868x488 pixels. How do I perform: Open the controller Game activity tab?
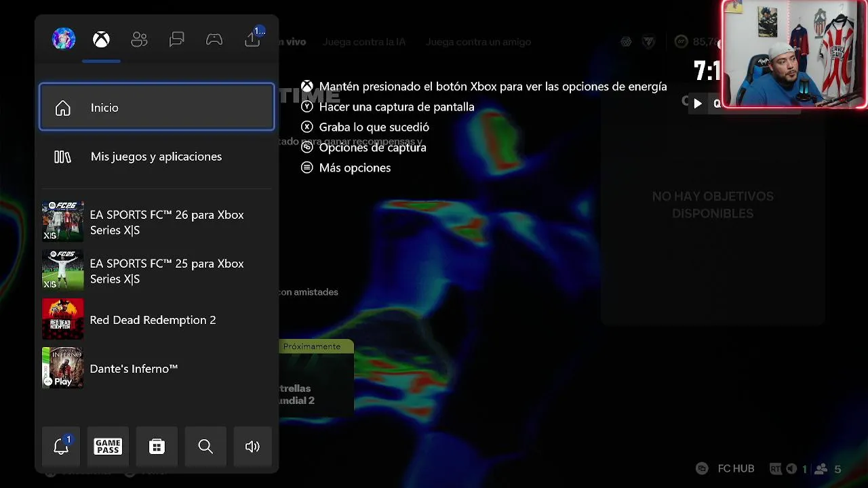tap(214, 40)
